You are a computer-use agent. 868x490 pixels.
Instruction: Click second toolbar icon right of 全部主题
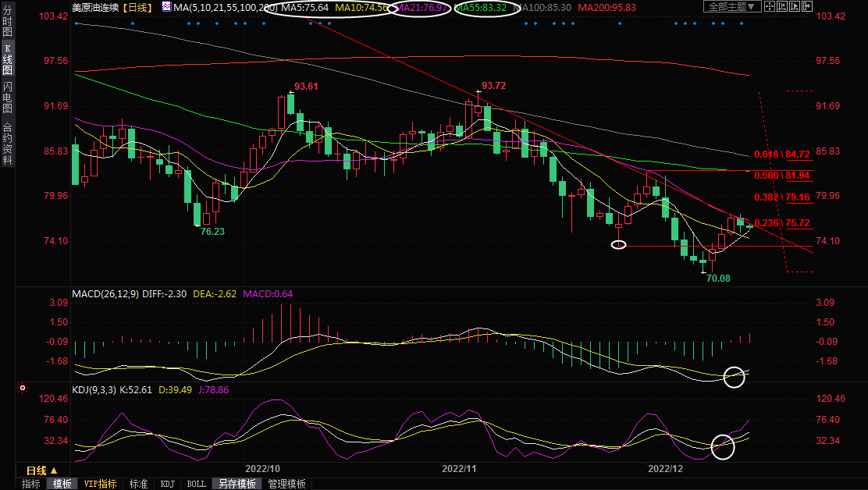784,7
